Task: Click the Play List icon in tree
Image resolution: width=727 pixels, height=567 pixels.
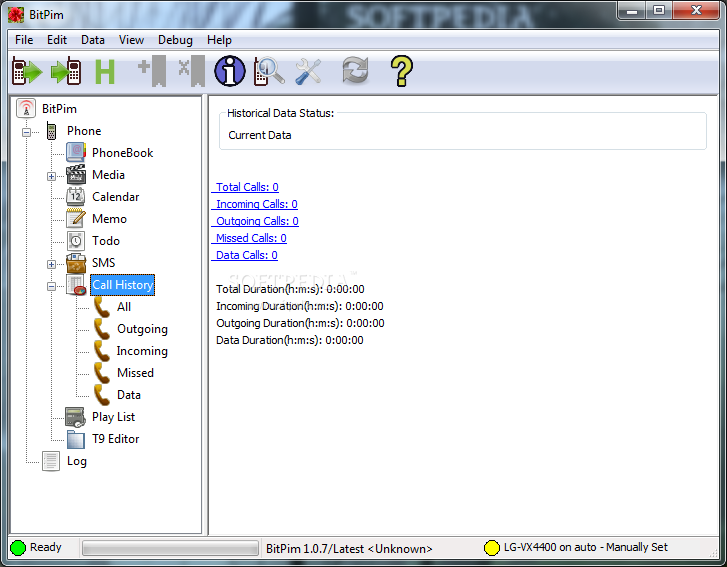Action: [75, 417]
